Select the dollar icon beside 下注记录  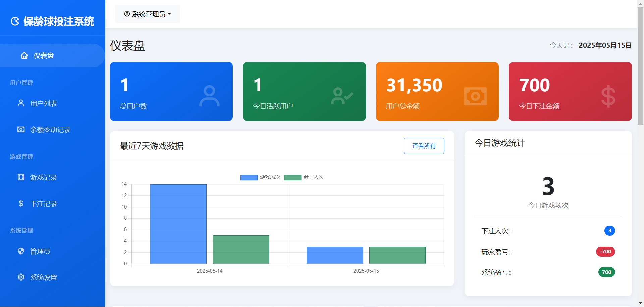[x=21, y=203]
